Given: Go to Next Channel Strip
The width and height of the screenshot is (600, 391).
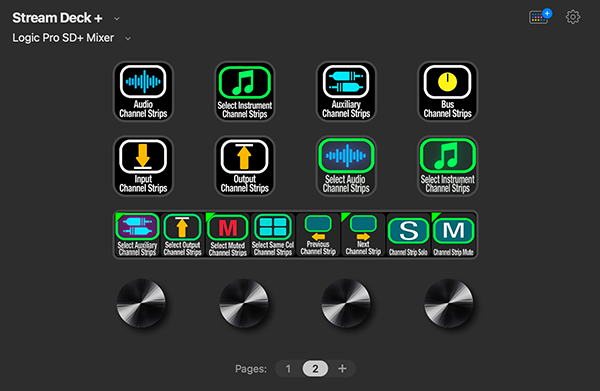Looking at the screenshot, I should [x=363, y=235].
